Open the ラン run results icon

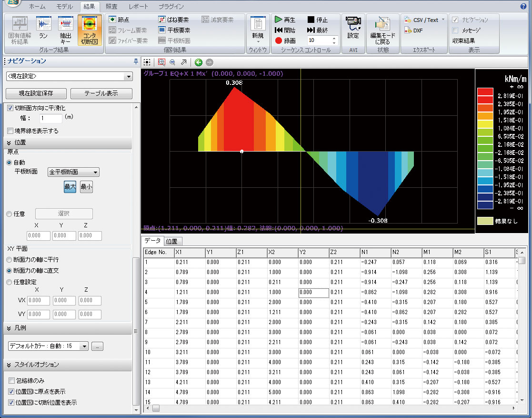tap(43, 30)
